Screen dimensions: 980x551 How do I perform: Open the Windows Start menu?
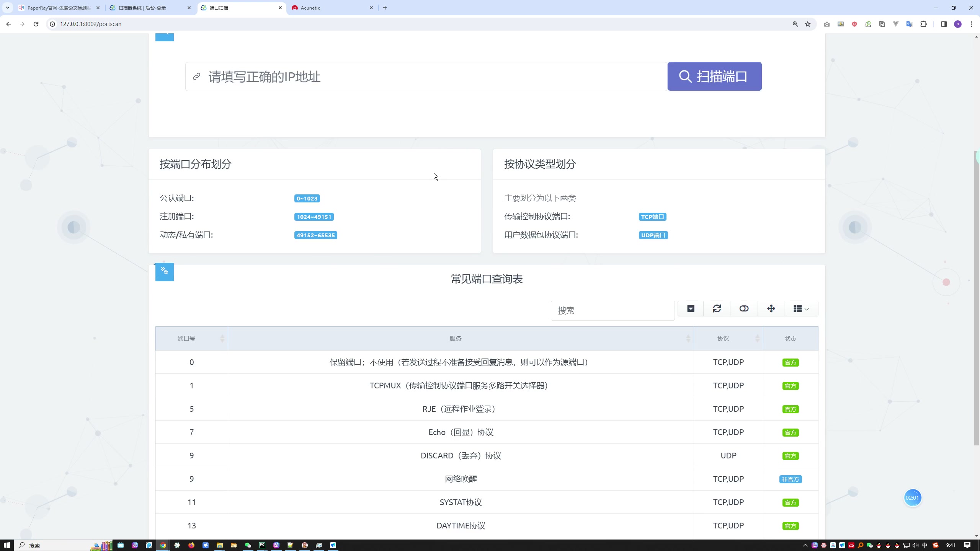7,545
